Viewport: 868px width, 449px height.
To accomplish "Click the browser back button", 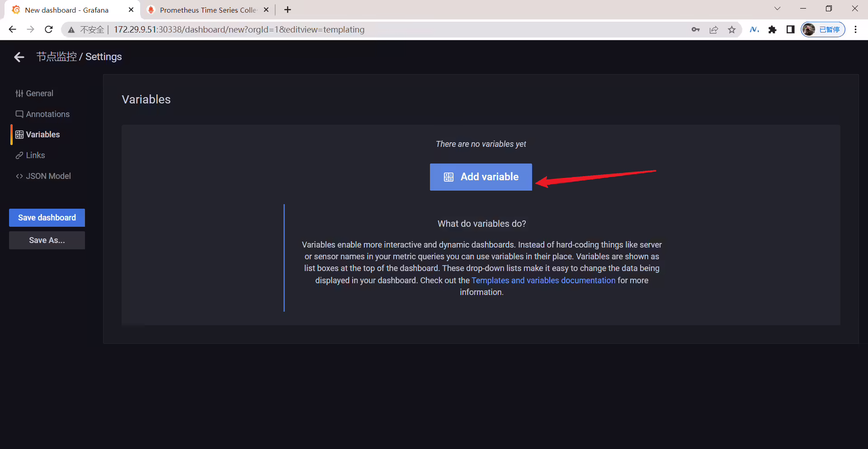I will tap(12, 29).
